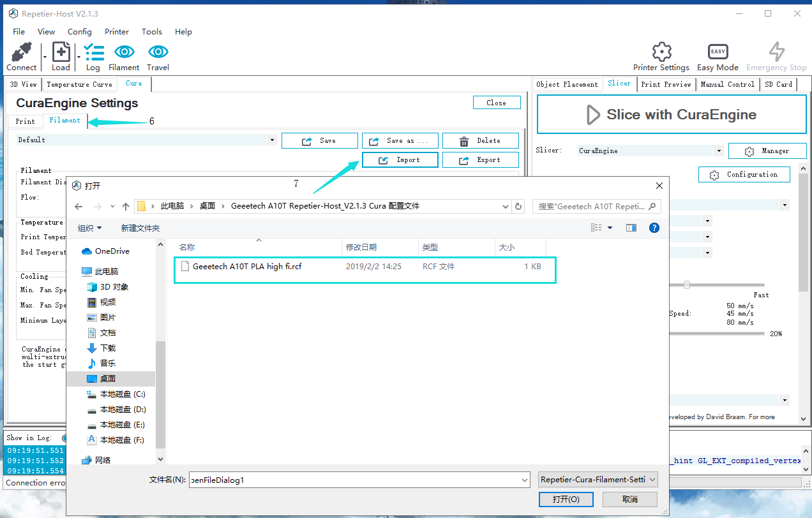Open the Slicer engine dropdown
Image resolution: width=812 pixels, height=518 pixels.
(719, 151)
